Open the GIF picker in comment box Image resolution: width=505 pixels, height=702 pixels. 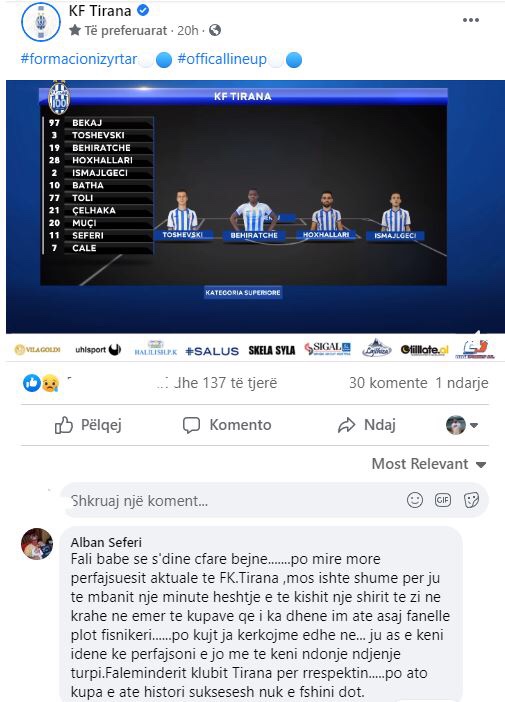[443, 500]
